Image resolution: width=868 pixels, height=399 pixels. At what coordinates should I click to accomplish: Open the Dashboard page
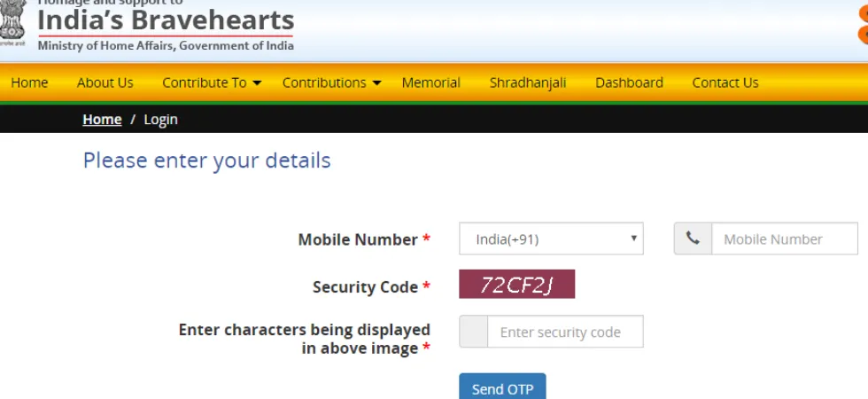[x=629, y=82]
